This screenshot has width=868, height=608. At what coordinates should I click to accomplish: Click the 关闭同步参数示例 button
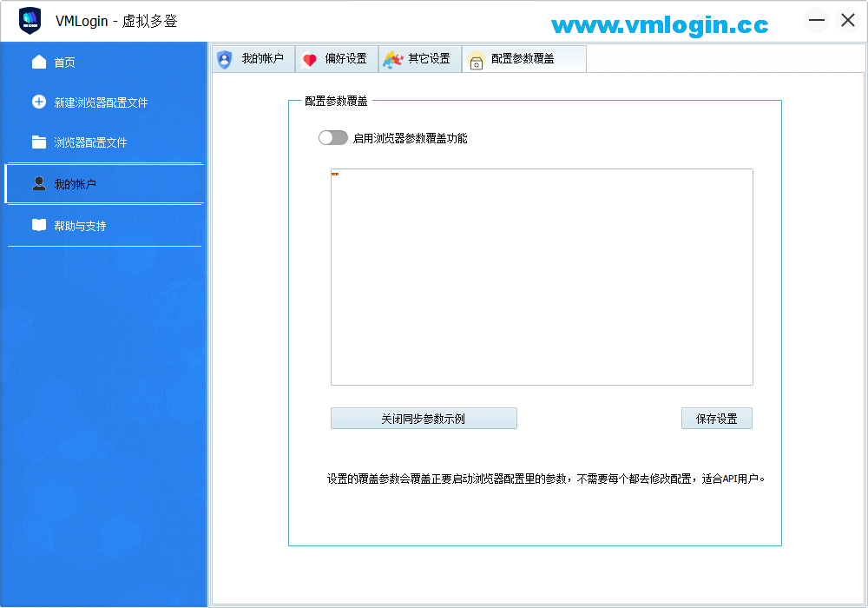click(424, 419)
